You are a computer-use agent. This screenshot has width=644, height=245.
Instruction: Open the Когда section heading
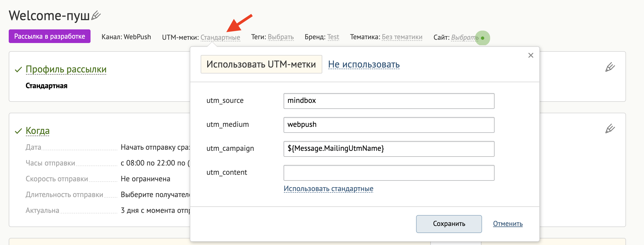tap(38, 131)
